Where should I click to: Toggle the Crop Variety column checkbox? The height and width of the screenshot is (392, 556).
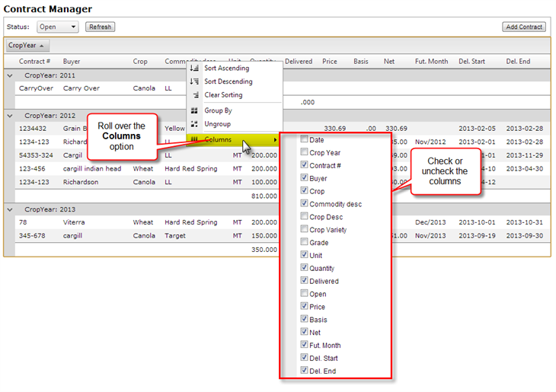click(305, 229)
